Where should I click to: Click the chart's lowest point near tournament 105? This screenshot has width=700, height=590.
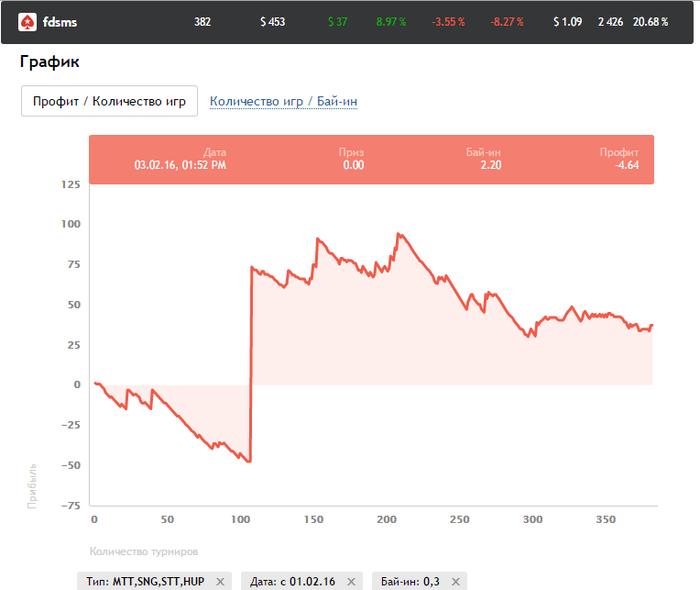pos(249,461)
